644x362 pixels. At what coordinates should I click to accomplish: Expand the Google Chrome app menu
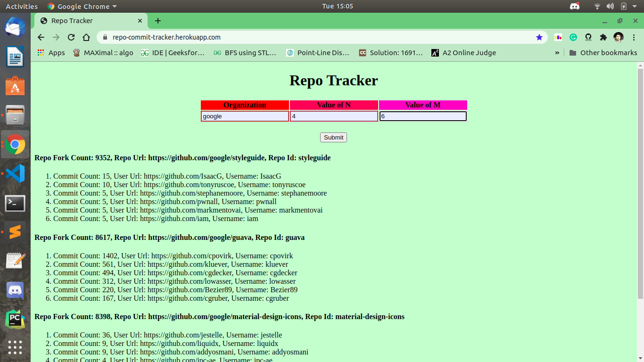click(x=82, y=6)
